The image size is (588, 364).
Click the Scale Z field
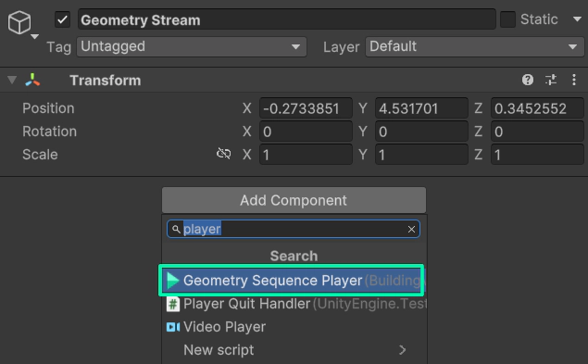(537, 155)
